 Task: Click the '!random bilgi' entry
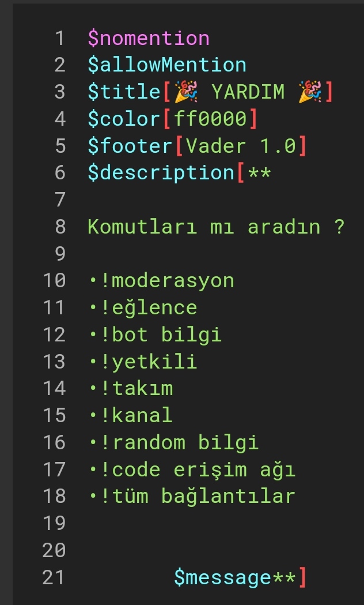pos(180,442)
